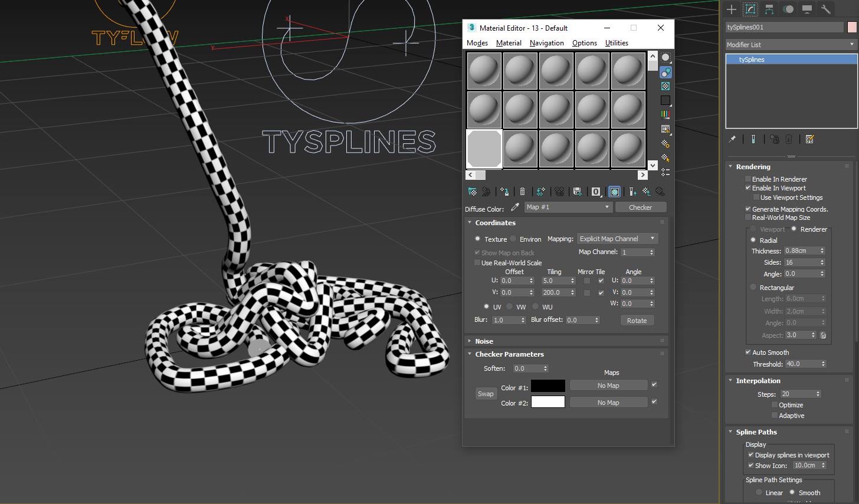The width and height of the screenshot is (859, 504).
Task: Open the Utilities menu in Material Editor
Action: pos(617,43)
